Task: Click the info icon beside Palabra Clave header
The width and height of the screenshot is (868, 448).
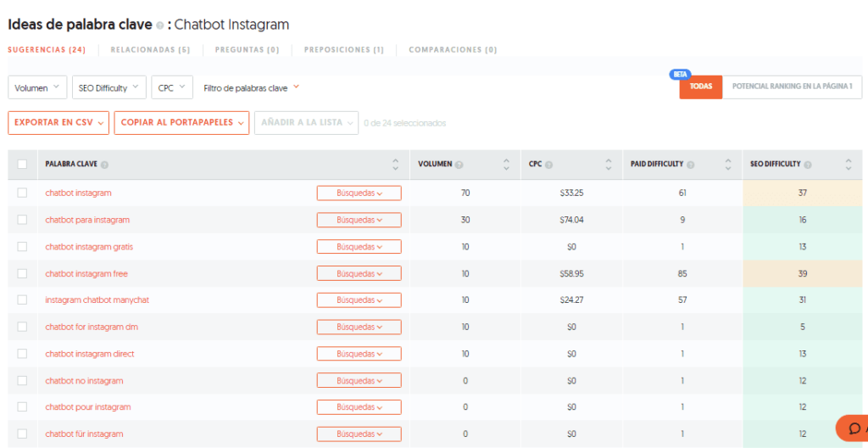Action: (x=104, y=165)
